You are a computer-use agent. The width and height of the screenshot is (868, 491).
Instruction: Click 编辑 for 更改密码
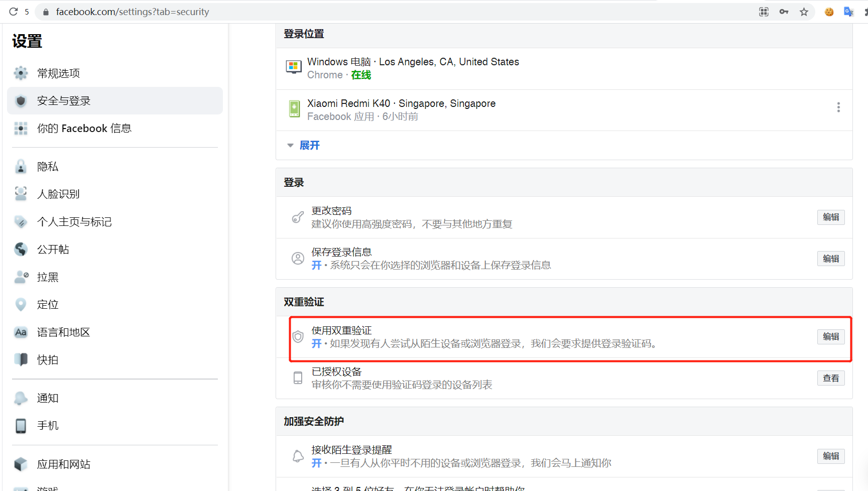831,217
